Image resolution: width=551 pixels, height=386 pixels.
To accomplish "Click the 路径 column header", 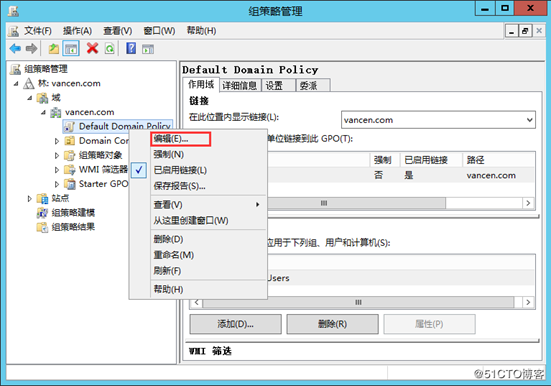I will (x=498, y=160).
